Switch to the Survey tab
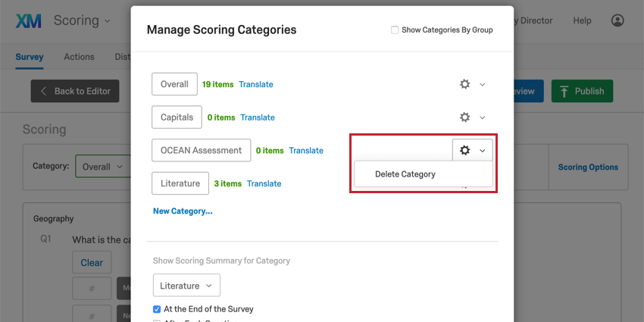 tap(30, 57)
